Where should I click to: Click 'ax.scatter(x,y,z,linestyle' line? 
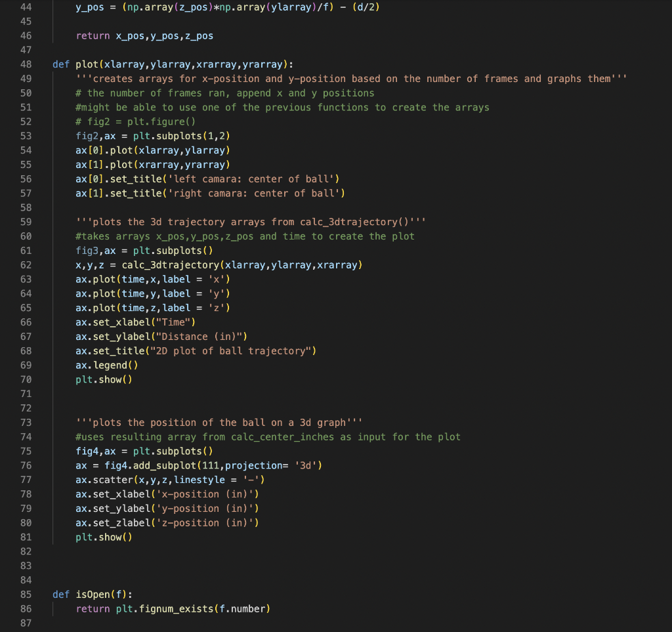click(170, 480)
